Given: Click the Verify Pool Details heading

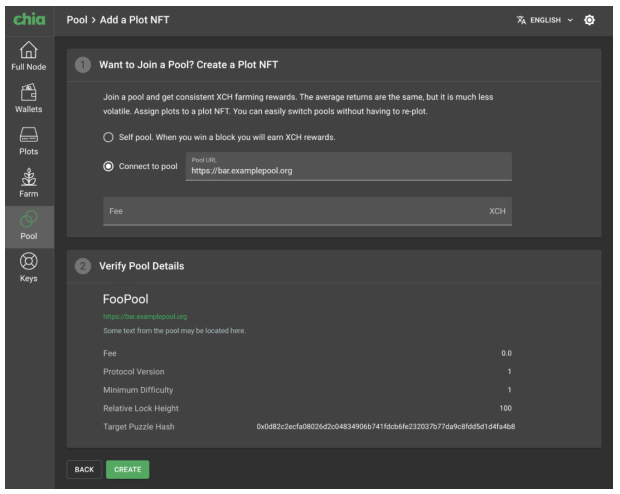Looking at the screenshot, I should (142, 266).
